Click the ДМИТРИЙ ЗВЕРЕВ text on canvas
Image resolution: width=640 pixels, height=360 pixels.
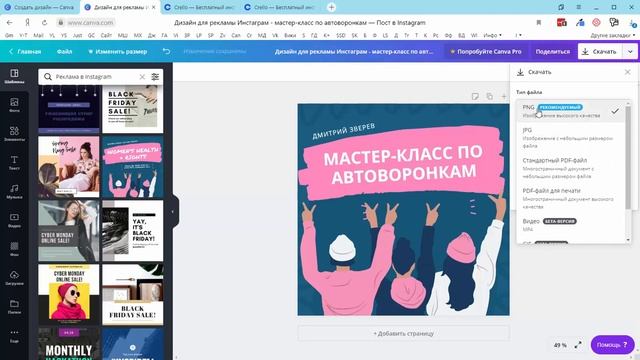(x=343, y=131)
